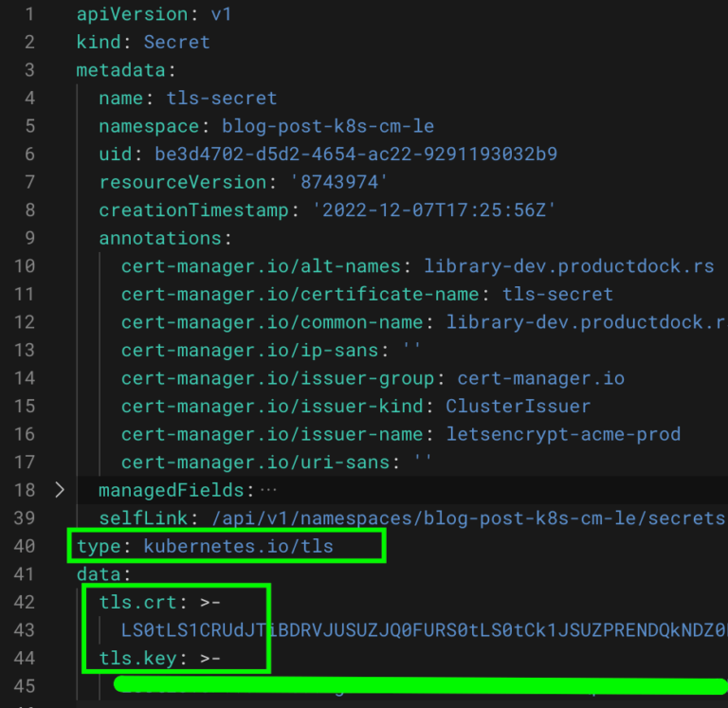Screen dimensions: 728x708
Task: Click the common-name value on line 12
Action: 587,322
